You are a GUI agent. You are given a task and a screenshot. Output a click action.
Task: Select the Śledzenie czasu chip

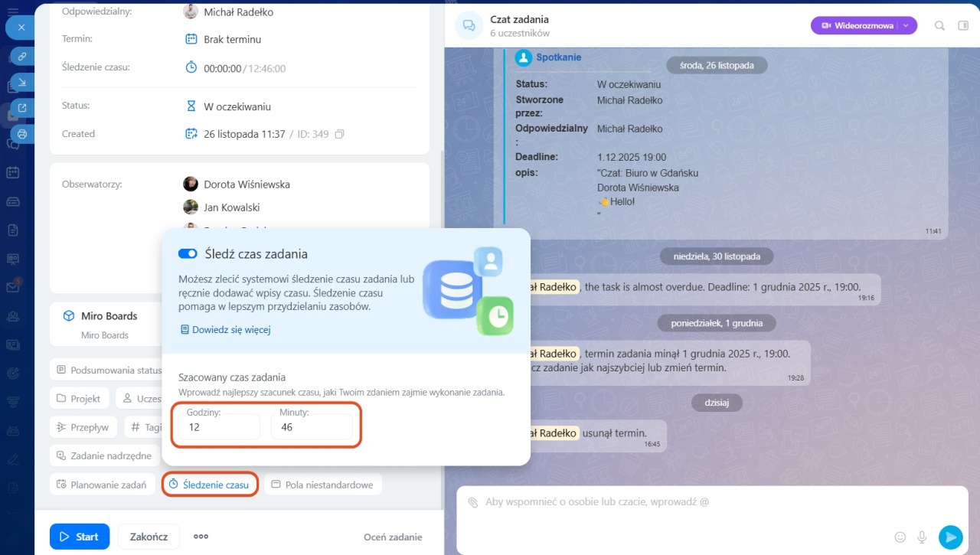(x=209, y=485)
